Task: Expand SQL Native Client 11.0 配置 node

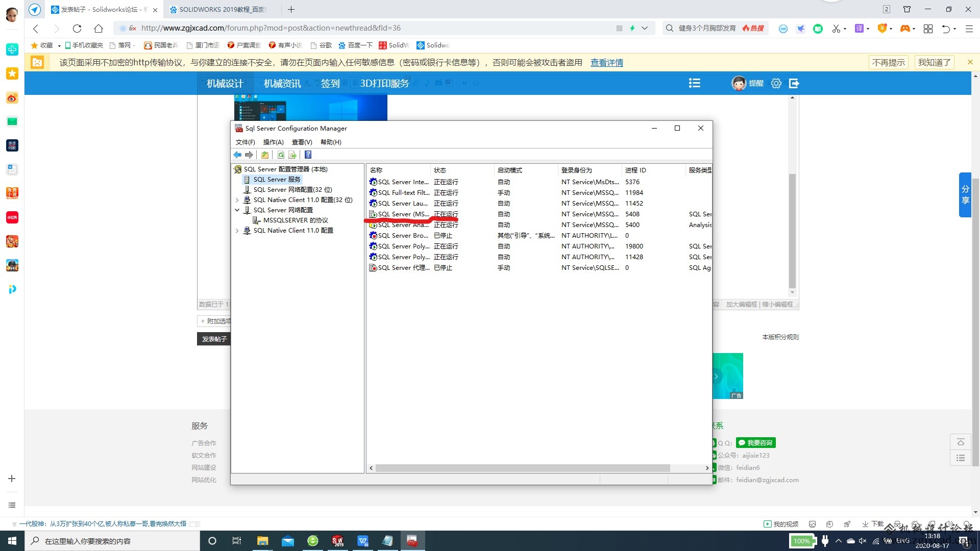Action: 237,231
